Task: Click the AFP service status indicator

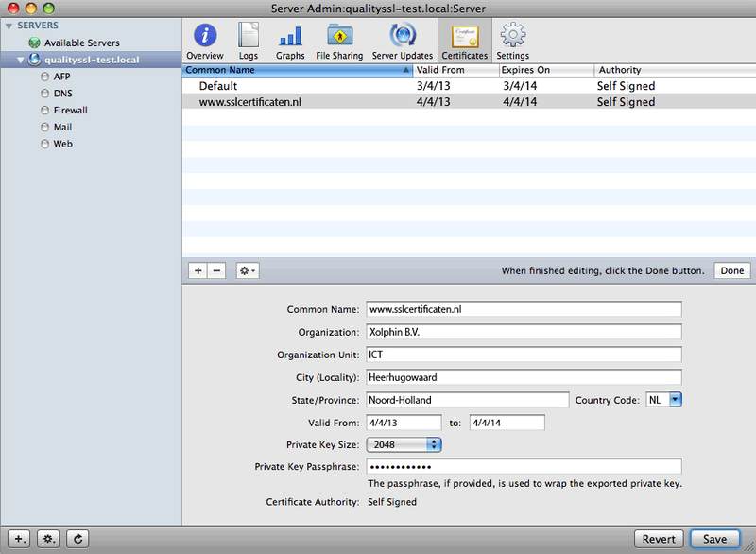Action: click(44, 77)
